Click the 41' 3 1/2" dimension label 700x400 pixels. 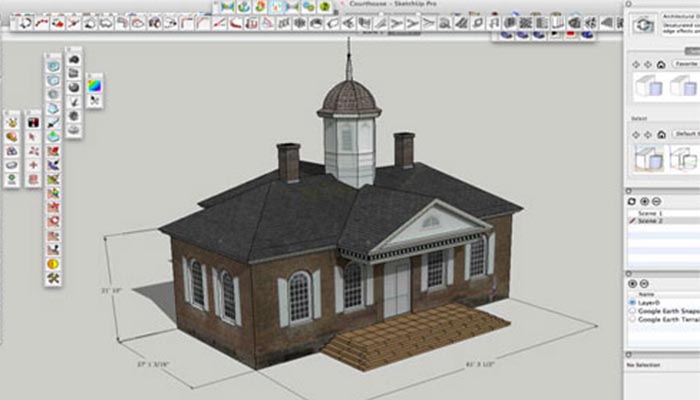click(480, 364)
